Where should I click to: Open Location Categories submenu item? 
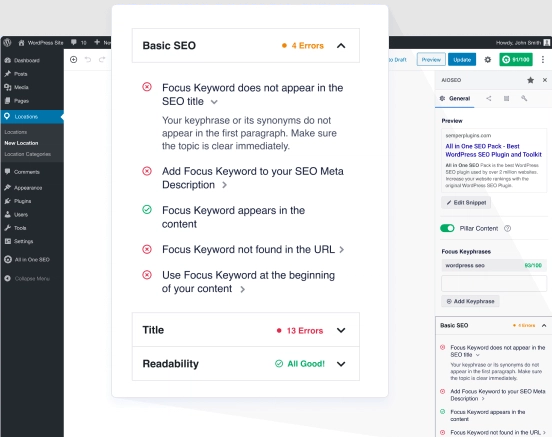[27, 154]
